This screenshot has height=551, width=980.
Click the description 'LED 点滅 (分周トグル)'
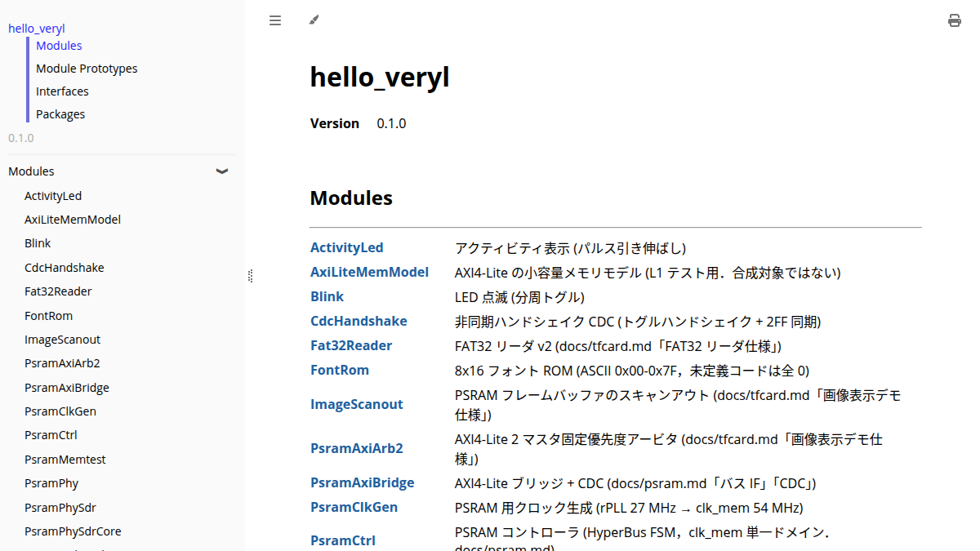(x=519, y=296)
